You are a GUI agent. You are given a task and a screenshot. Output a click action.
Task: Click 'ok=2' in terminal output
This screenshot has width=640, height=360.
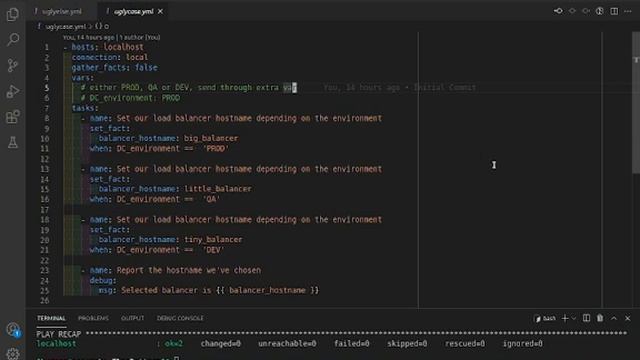tap(173, 344)
